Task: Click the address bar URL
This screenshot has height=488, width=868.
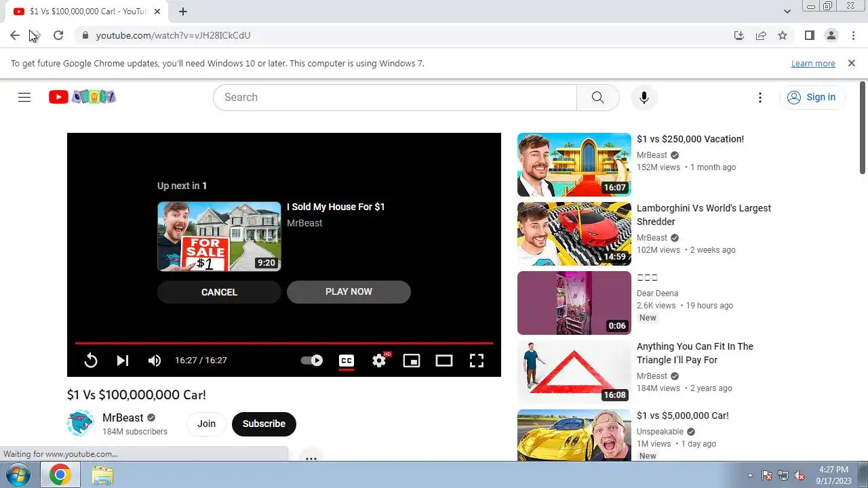Action: (x=173, y=35)
